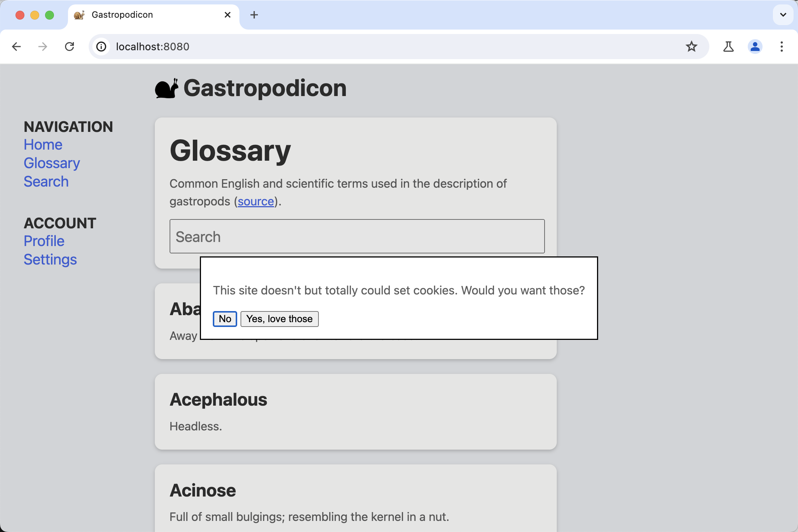
Task: Click the Chrome profile avatar icon
Action: pyautogui.click(x=755, y=47)
